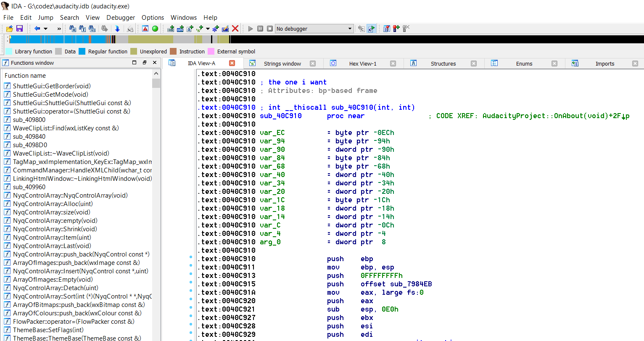Image resolution: width=644 pixels, height=341 pixels.
Task: Click the AudacityProject::OnAbout cross-reference link
Action: 556,116
